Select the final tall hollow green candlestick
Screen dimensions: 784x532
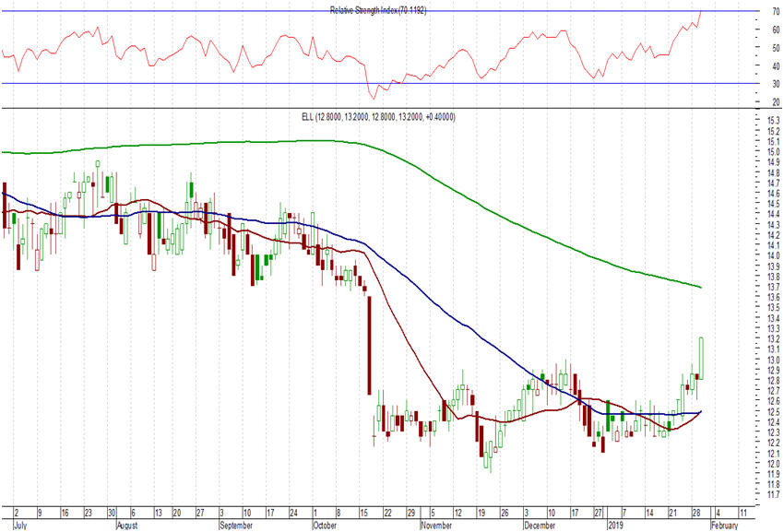[701, 358]
